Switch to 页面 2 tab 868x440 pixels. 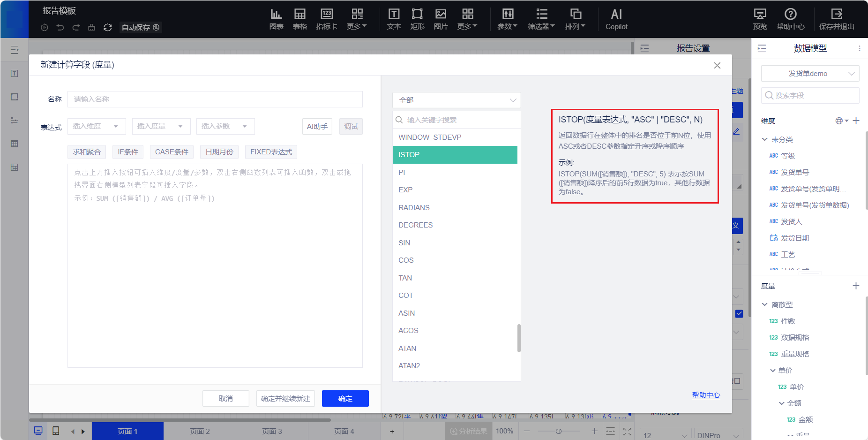pos(200,431)
